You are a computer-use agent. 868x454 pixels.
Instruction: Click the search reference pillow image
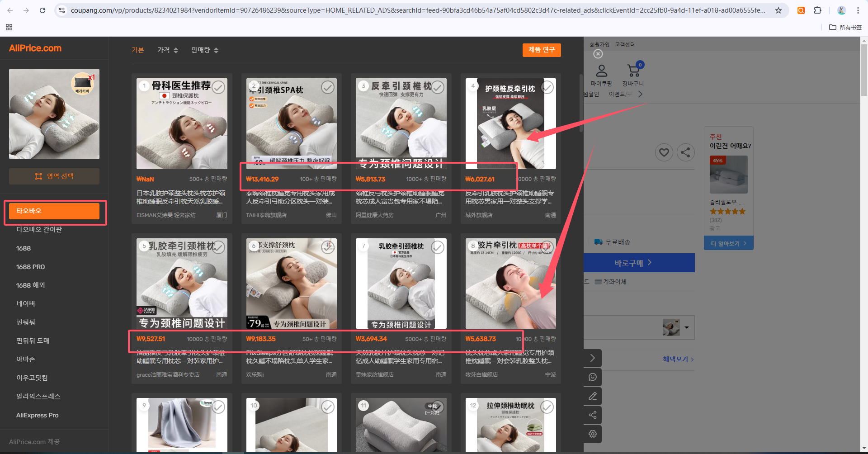(54, 114)
